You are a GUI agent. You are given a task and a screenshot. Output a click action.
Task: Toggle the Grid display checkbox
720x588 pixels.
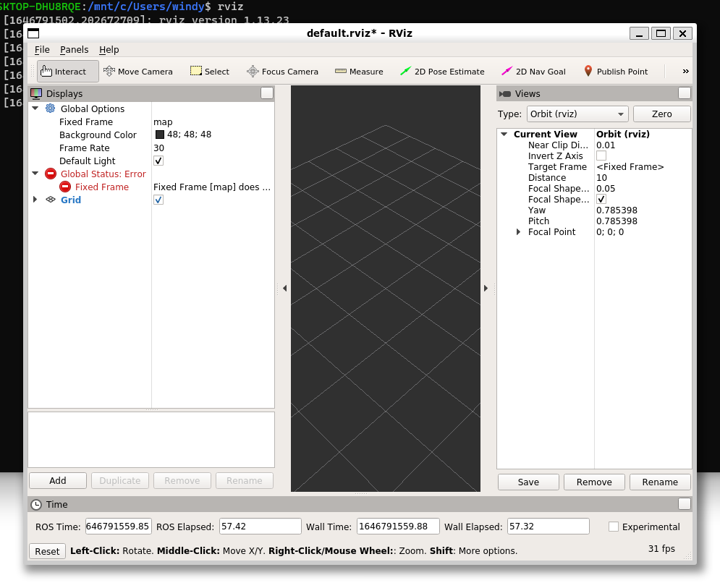(158, 200)
